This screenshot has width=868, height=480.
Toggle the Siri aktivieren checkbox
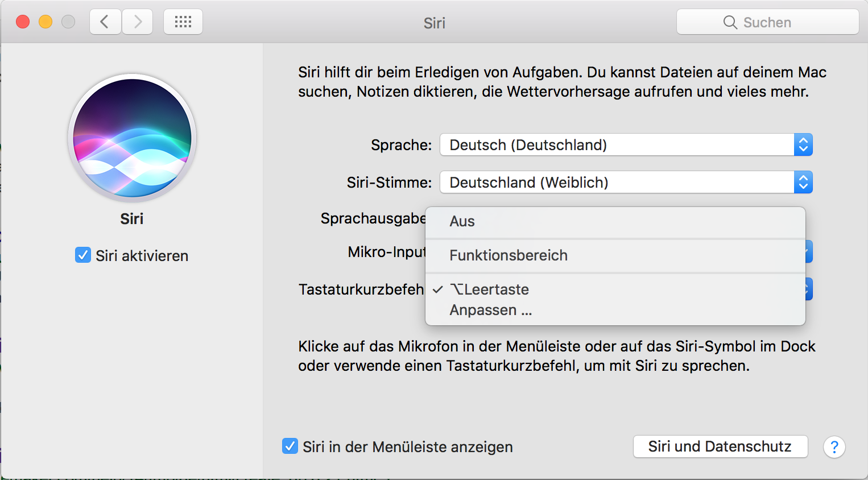(83, 255)
